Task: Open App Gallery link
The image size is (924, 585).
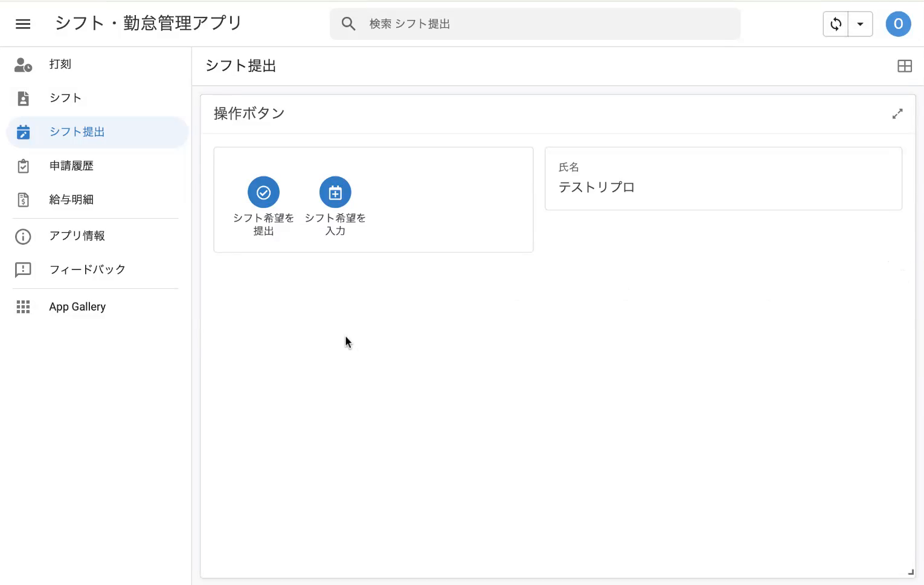Action: [x=97, y=307]
